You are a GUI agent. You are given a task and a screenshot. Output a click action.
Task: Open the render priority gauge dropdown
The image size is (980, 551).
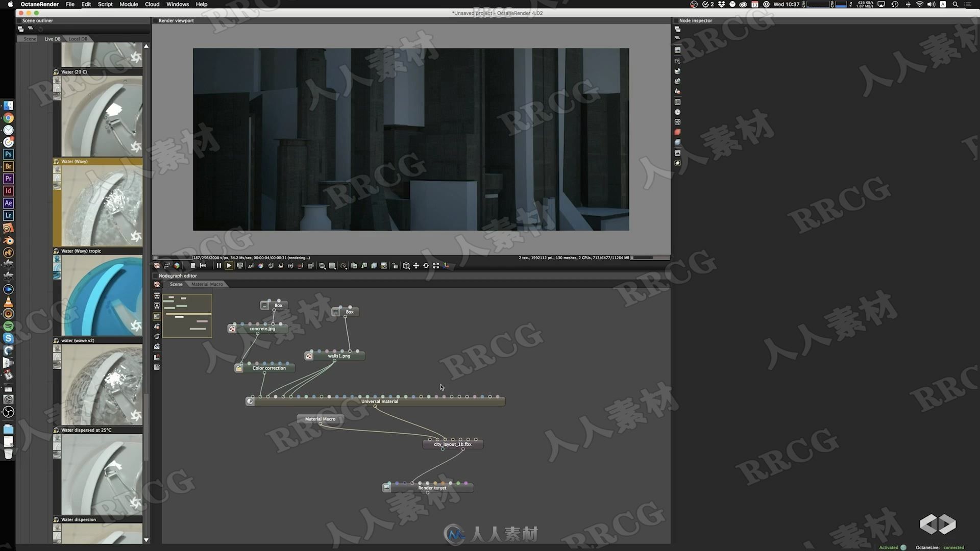(x=344, y=265)
